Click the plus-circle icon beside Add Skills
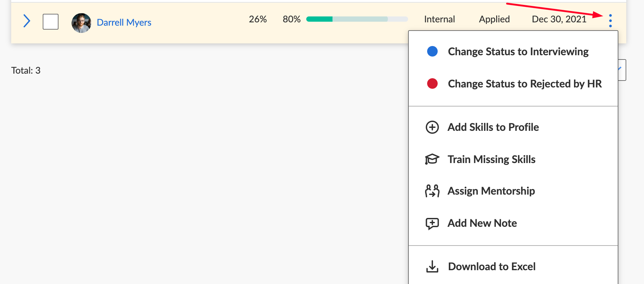The width and height of the screenshot is (644, 284). (432, 127)
